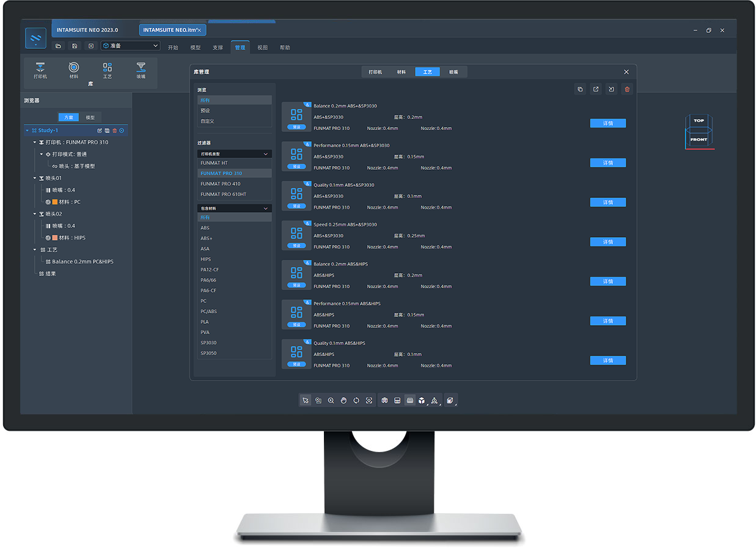
Task: Select the magnifier zoom tool
Action: coord(331,401)
